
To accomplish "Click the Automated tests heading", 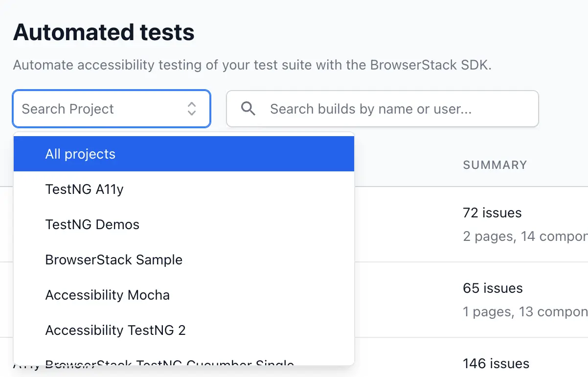I will pyautogui.click(x=104, y=33).
